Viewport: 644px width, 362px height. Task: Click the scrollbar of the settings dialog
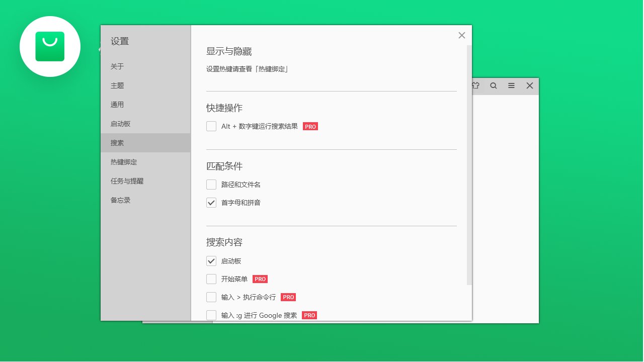tap(469, 166)
